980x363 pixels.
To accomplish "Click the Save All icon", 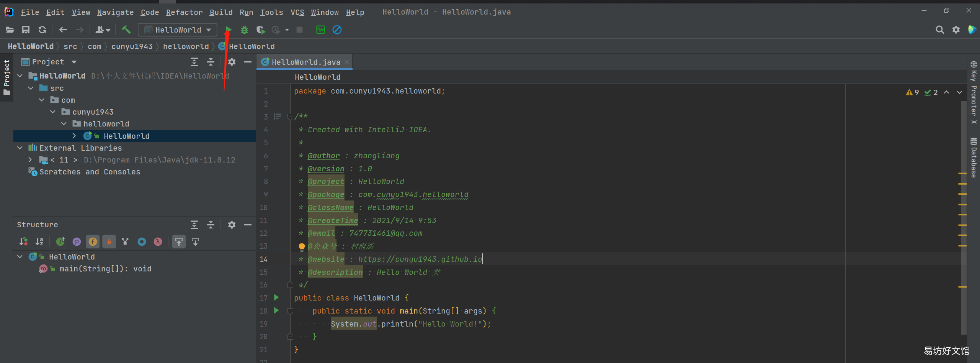I will click(x=26, y=30).
